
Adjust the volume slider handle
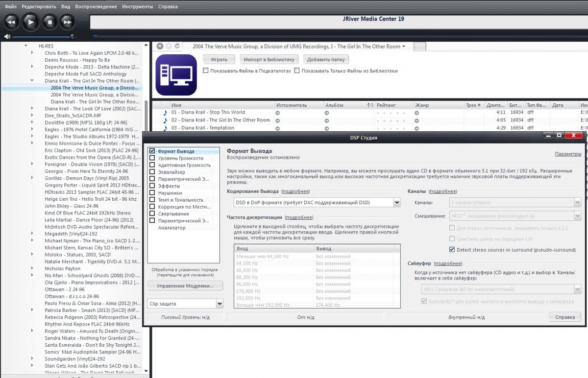(73, 36)
